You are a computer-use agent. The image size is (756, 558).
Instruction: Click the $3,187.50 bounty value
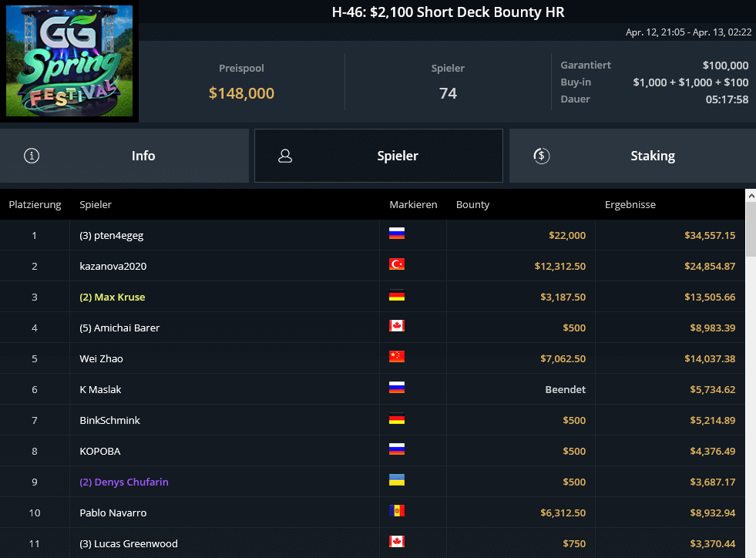click(563, 297)
